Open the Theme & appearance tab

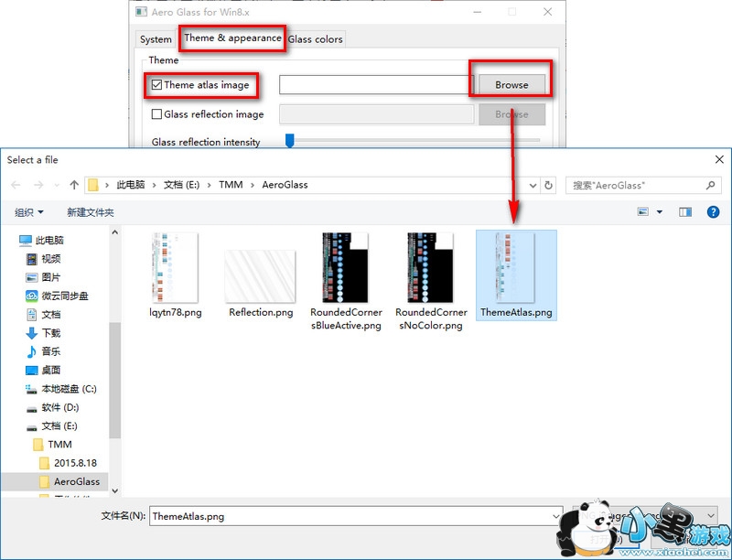coord(232,38)
